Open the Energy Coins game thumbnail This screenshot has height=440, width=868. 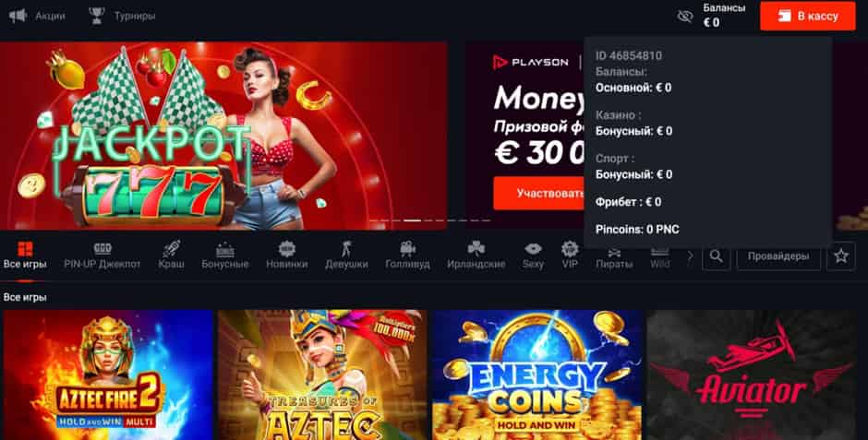click(x=537, y=375)
